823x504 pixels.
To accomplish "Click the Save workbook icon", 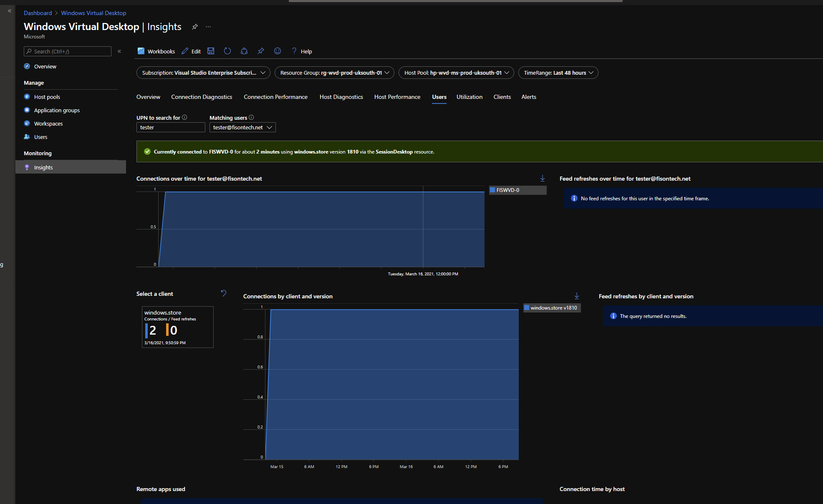I will click(211, 51).
